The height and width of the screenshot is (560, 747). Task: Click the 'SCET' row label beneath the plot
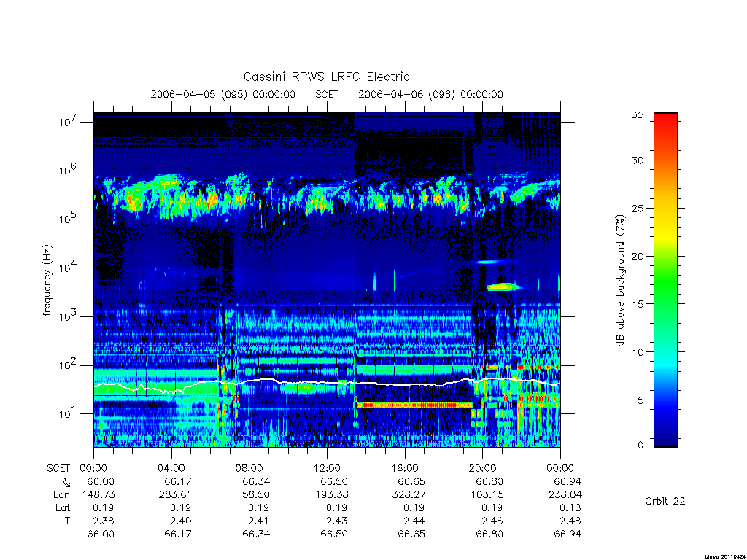(x=58, y=468)
